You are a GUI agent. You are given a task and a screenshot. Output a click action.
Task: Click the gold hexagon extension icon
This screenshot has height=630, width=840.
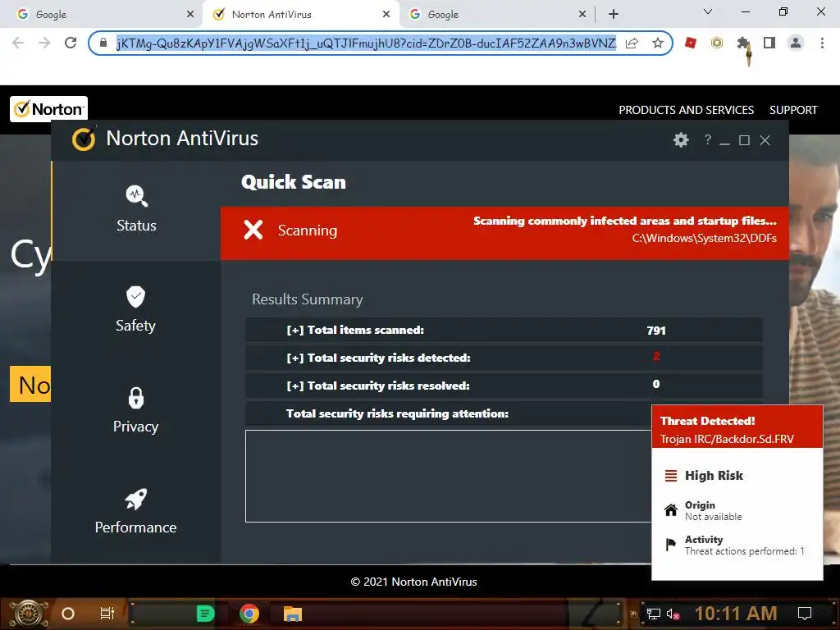click(717, 43)
